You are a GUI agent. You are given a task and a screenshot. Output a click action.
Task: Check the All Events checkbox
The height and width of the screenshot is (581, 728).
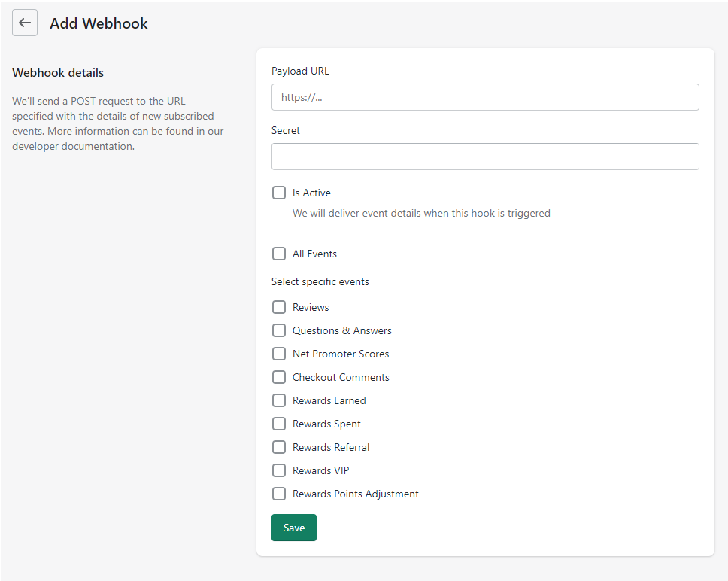coord(279,254)
